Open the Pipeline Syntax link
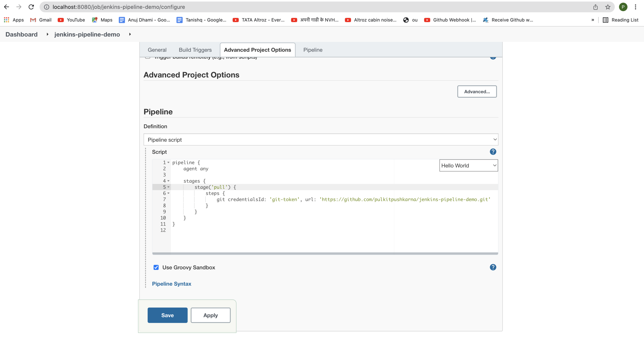The height and width of the screenshot is (341, 644). (x=171, y=284)
